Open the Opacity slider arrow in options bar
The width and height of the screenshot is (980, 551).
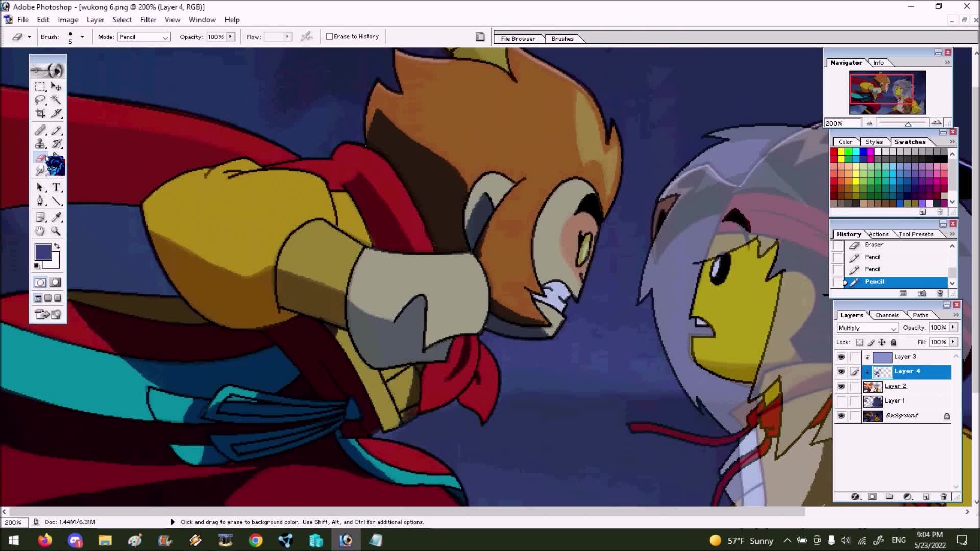click(x=231, y=37)
